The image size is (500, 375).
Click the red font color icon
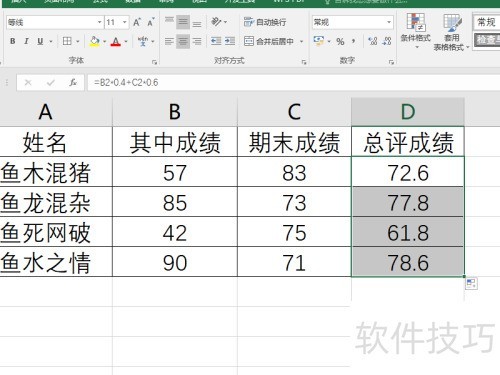coord(116,41)
